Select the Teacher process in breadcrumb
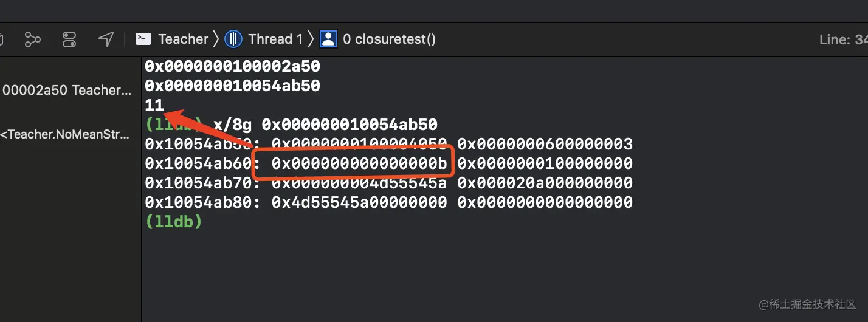This screenshot has width=868, height=322. coord(183,39)
